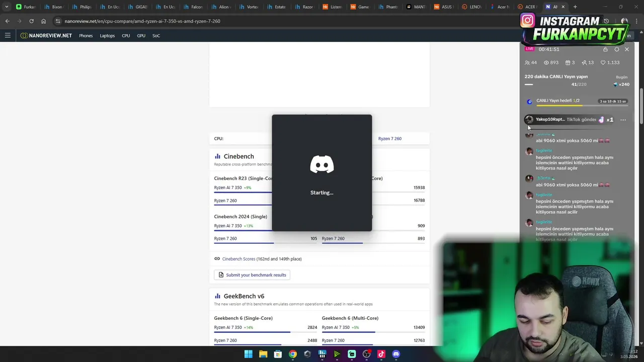The height and width of the screenshot is (362, 644).
Task: Open the Windows Start menu
Action: [248, 354]
